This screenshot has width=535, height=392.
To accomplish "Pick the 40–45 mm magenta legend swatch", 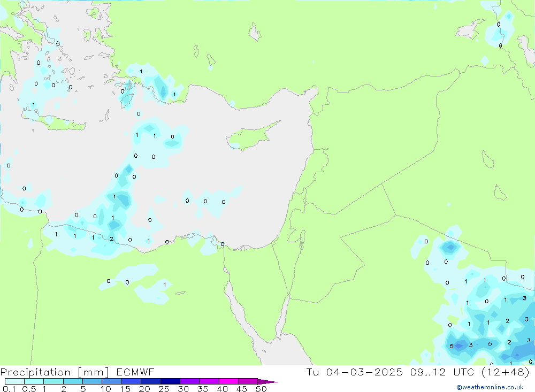I will [x=228, y=381].
